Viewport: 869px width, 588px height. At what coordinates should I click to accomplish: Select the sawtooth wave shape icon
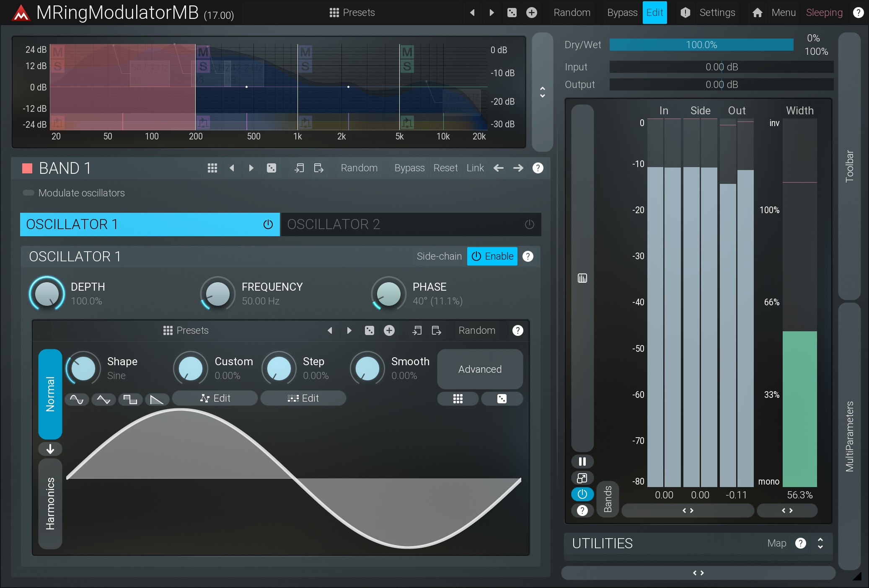157,400
